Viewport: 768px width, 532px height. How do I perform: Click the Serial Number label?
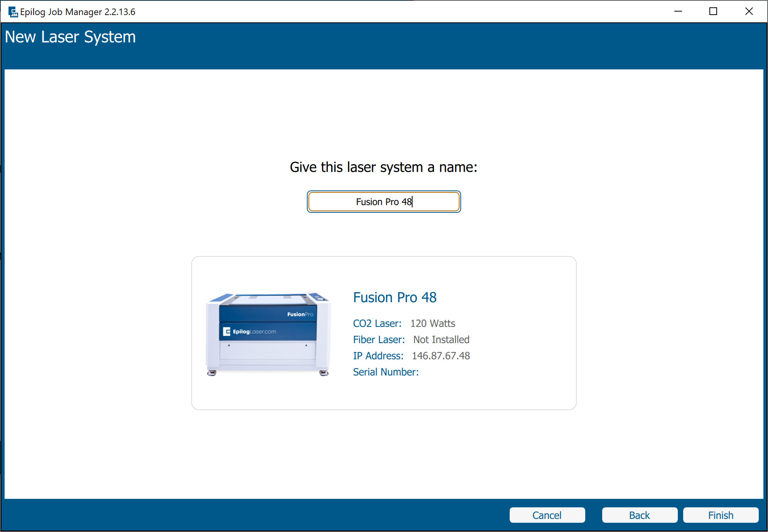(386, 372)
